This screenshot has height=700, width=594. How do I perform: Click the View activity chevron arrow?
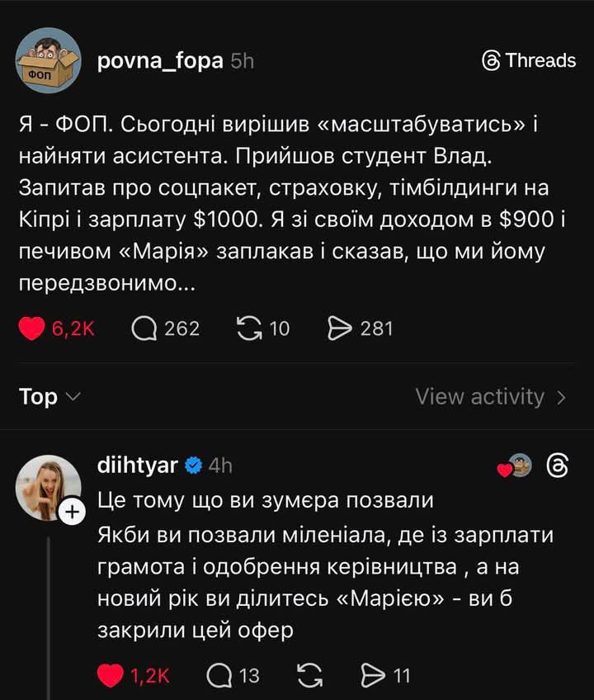click(x=562, y=398)
